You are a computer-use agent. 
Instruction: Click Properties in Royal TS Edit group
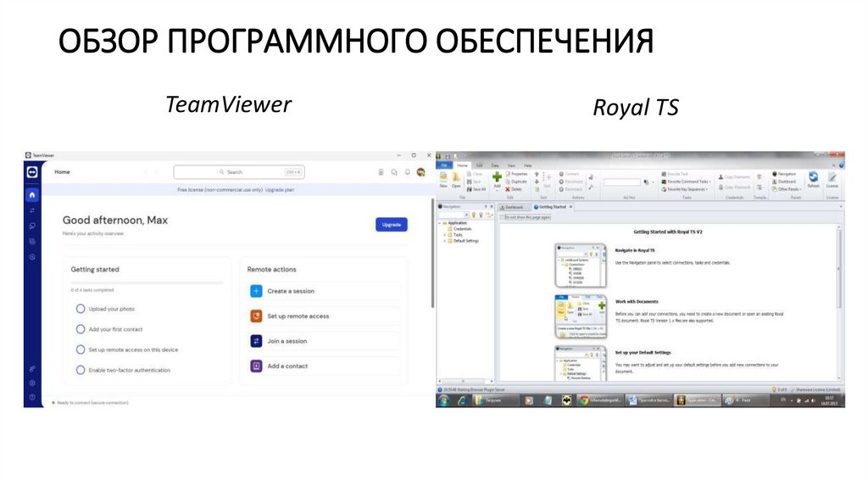click(516, 174)
